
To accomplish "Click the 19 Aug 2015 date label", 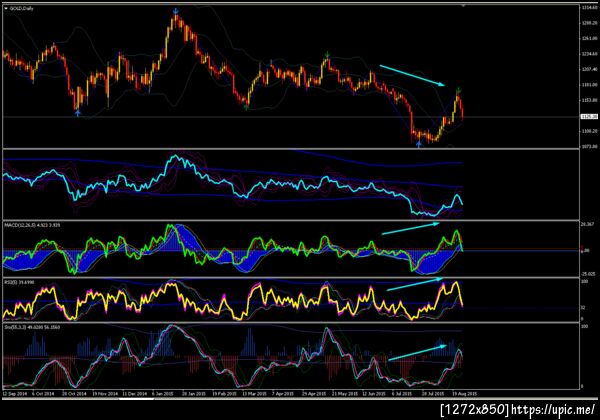I will point(465,393).
